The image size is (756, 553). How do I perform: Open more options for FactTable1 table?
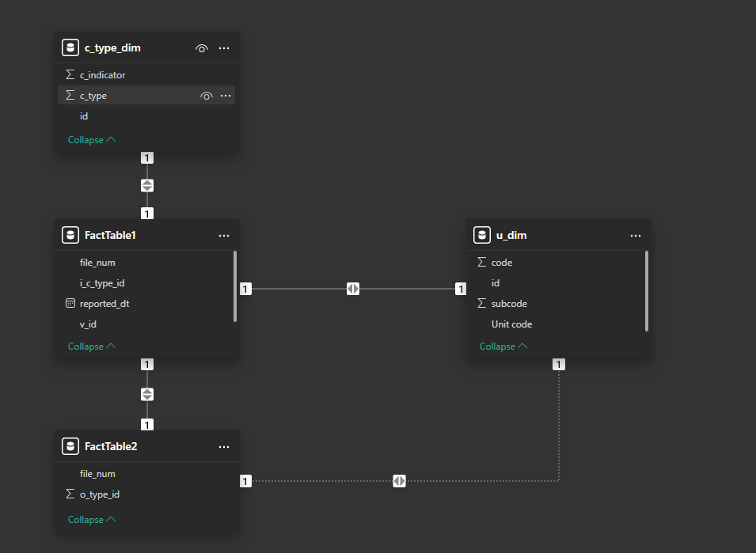pyautogui.click(x=224, y=236)
